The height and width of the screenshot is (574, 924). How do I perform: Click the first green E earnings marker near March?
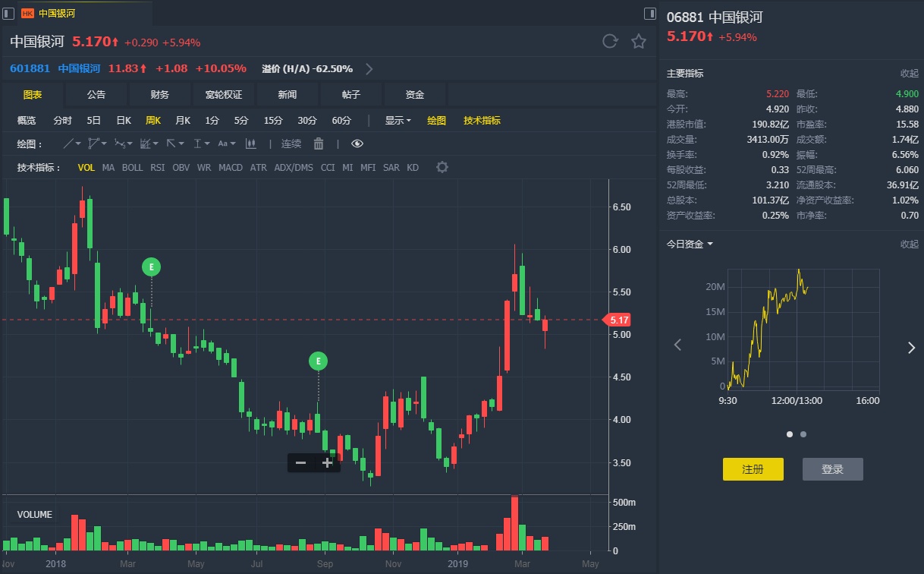[151, 266]
